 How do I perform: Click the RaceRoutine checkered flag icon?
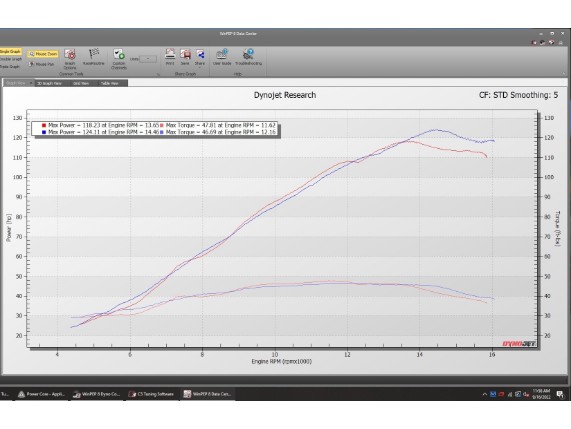[94, 57]
